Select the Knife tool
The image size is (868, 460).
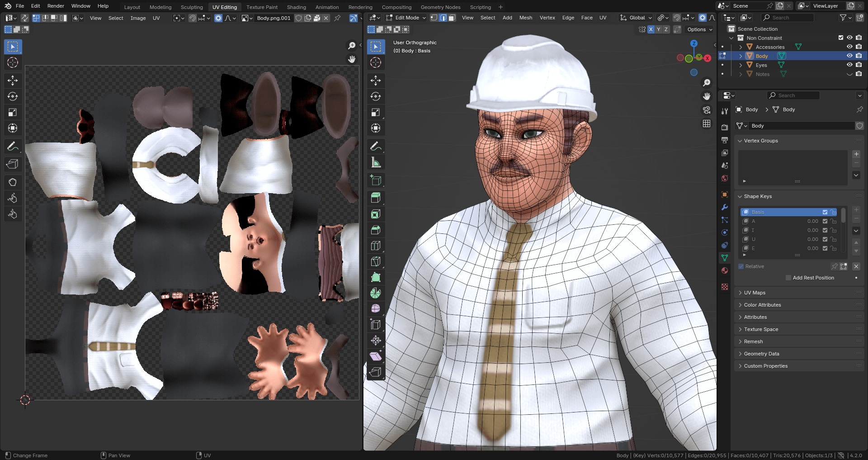(x=376, y=261)
